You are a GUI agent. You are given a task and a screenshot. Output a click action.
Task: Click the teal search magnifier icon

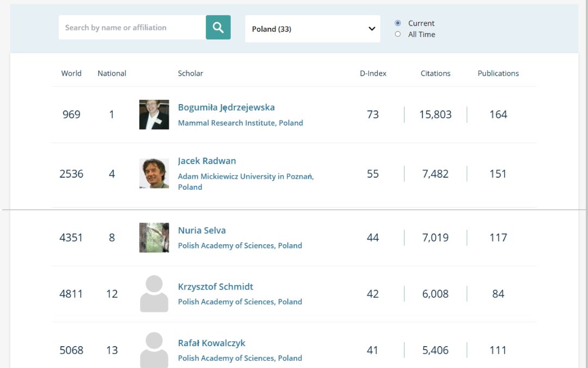click(218, 27)
